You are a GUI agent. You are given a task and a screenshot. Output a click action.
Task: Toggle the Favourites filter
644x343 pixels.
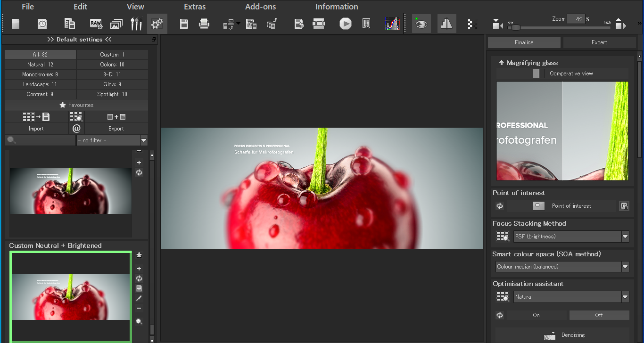tap(76, 105)
